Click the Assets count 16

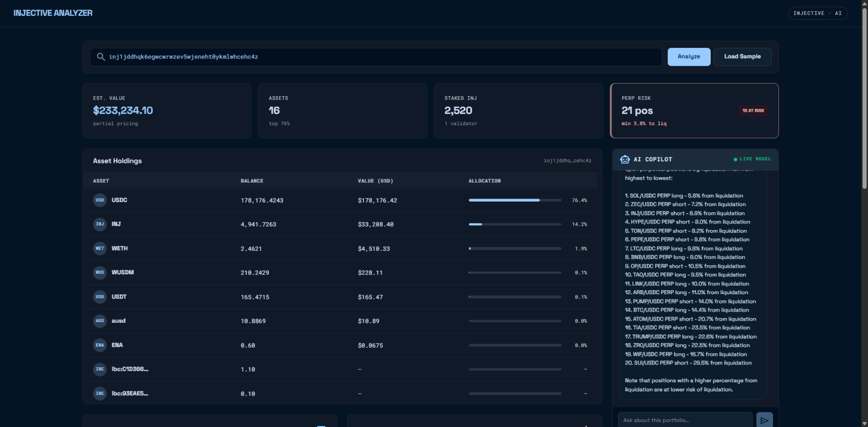pyautogui.click(x=274, y=110)
